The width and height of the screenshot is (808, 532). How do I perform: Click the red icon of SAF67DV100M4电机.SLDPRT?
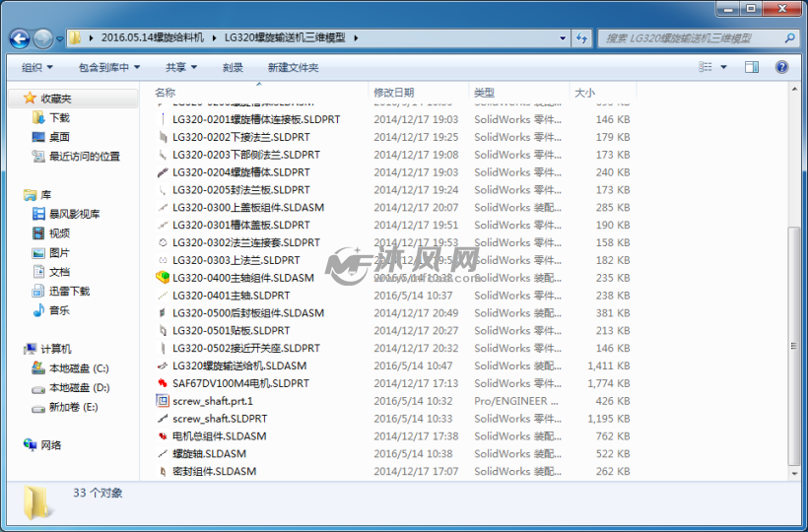[x=163, y=383]
